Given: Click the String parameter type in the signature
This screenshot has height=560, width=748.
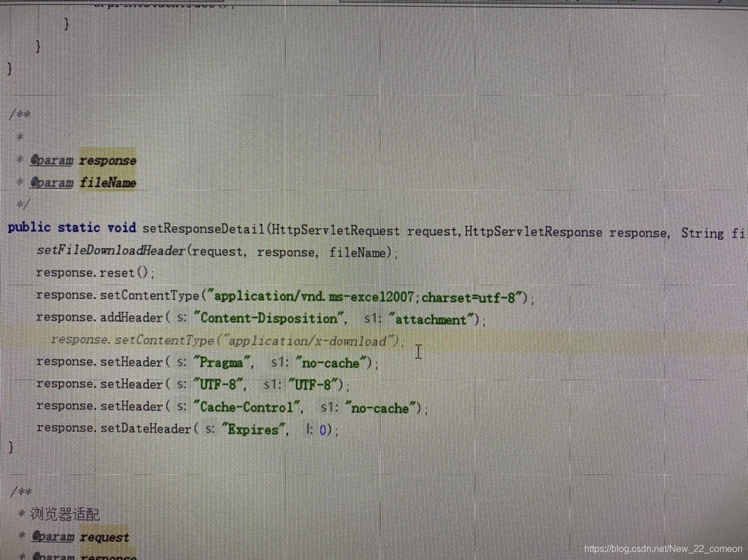Looking at the screenshot, I should pyautogui.click(x=702, y=233).
